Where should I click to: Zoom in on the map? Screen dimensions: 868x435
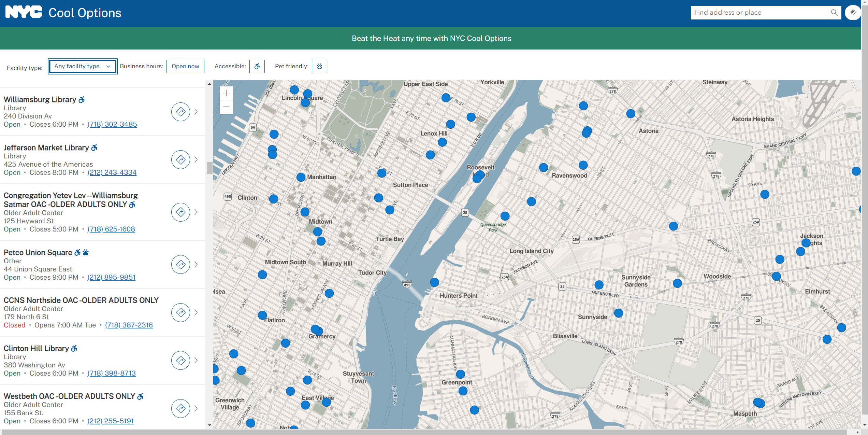[x=226, y=93]
